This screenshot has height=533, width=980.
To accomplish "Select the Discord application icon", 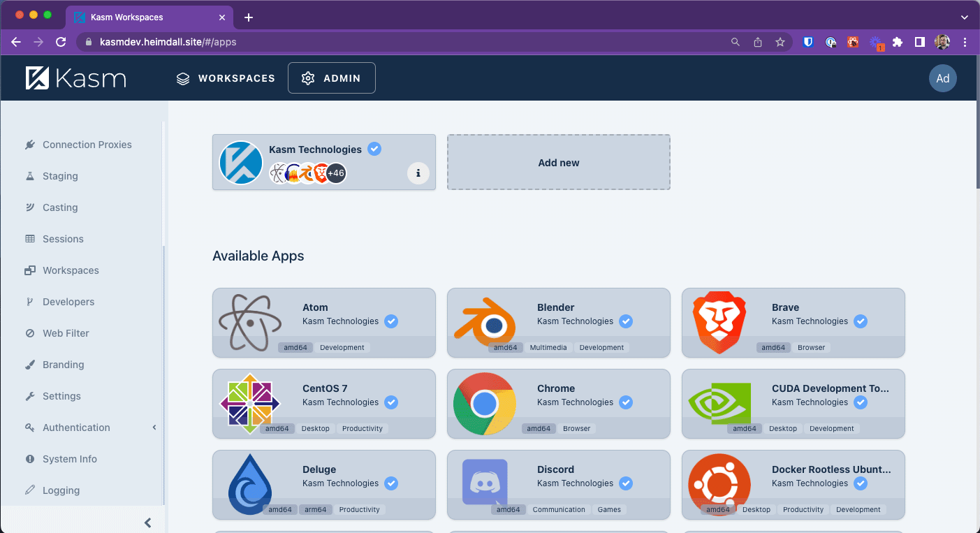I will (x=484, y=485).
